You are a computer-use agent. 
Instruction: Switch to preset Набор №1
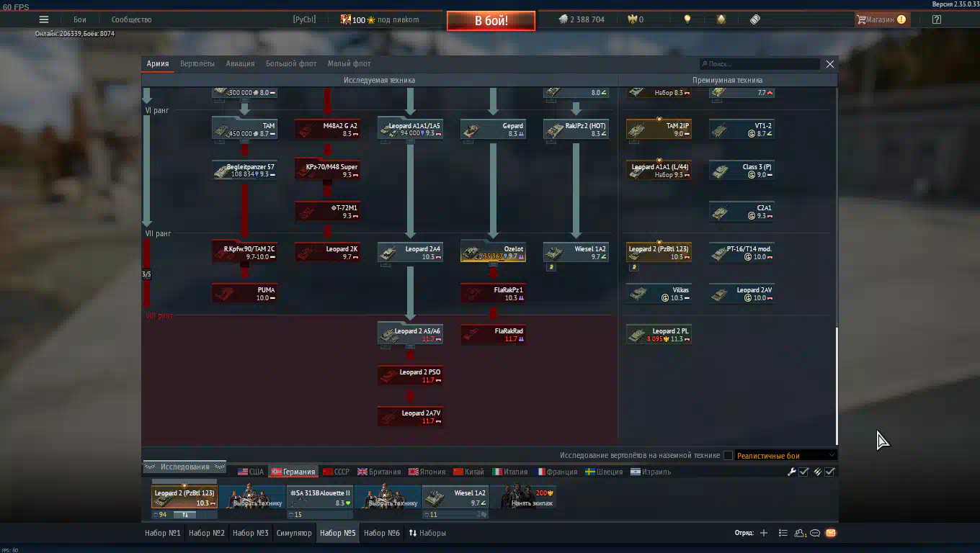click(163, 533)
